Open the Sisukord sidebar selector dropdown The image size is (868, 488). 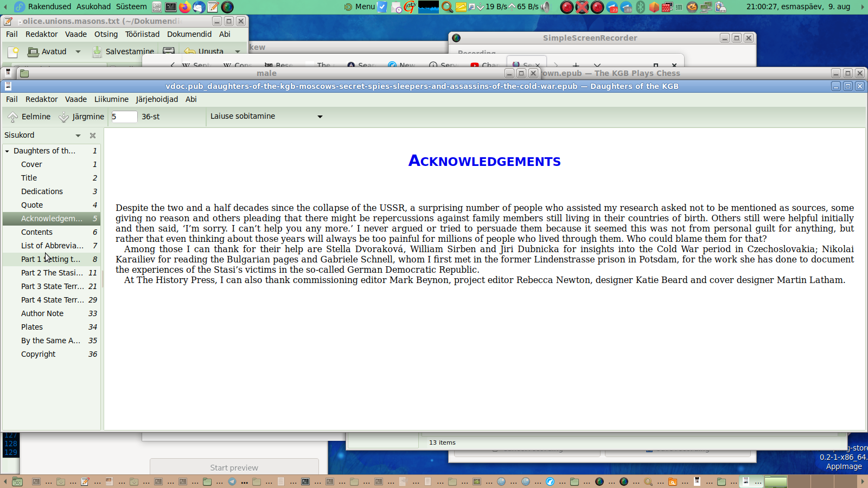tap(78, 136)
